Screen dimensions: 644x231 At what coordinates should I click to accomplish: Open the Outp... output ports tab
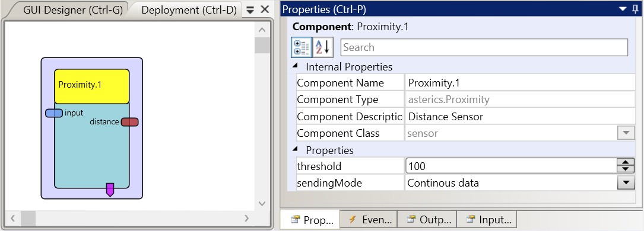point(427,220)
